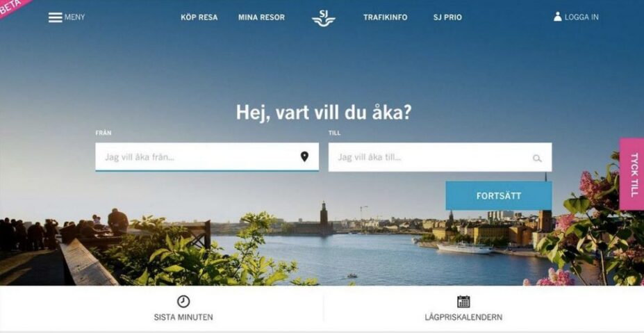Open the Köp Resa menu item
This screenshot has height=333, width=644.
point(199,17)
